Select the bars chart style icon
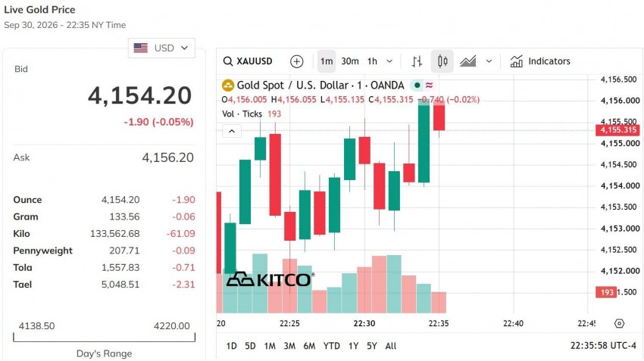This screenshot has width=644, height=361. 417,61
